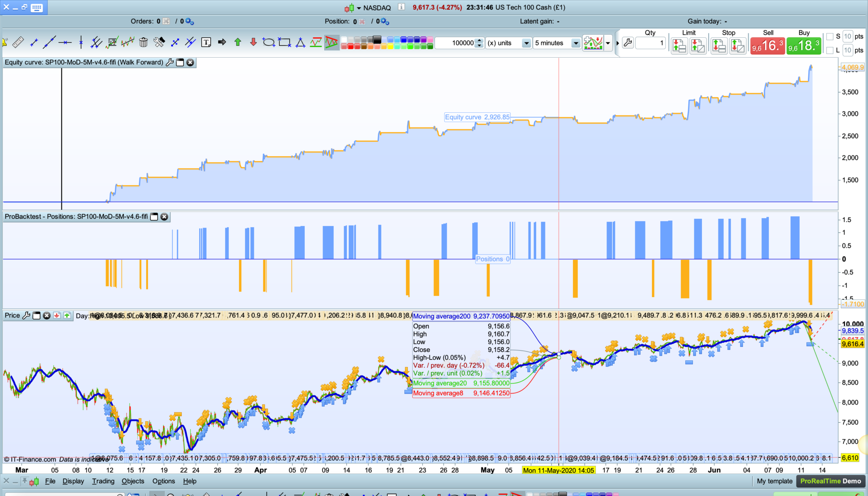
Task: Enable the S stop points checkbox
Action: pos(830,36)
